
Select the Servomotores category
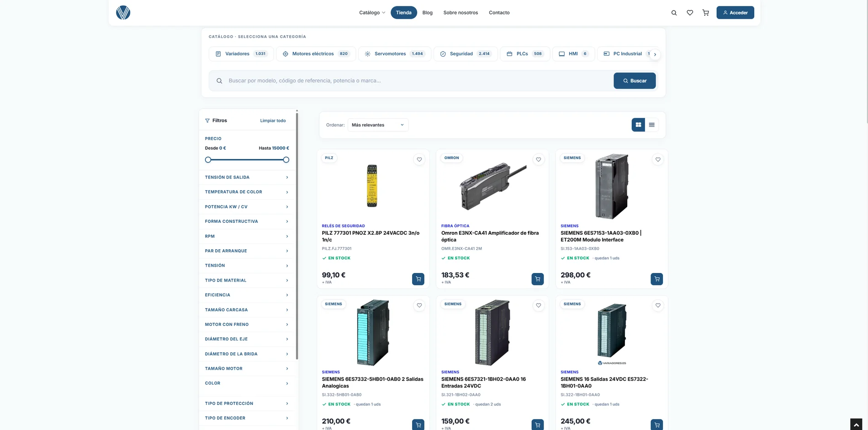[x=394, y=54]
